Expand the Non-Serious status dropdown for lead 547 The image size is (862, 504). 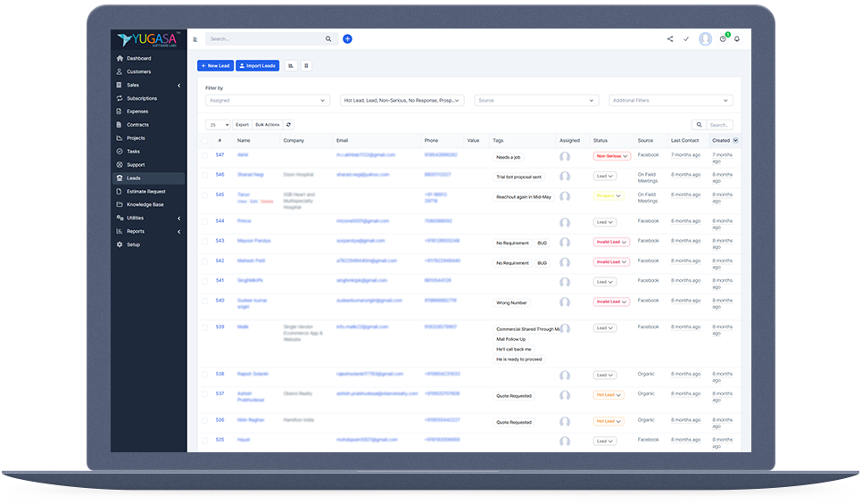click(612, 156)
